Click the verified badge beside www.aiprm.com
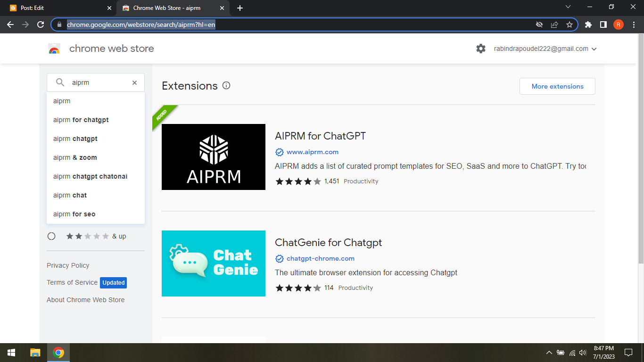 point(279,152)
